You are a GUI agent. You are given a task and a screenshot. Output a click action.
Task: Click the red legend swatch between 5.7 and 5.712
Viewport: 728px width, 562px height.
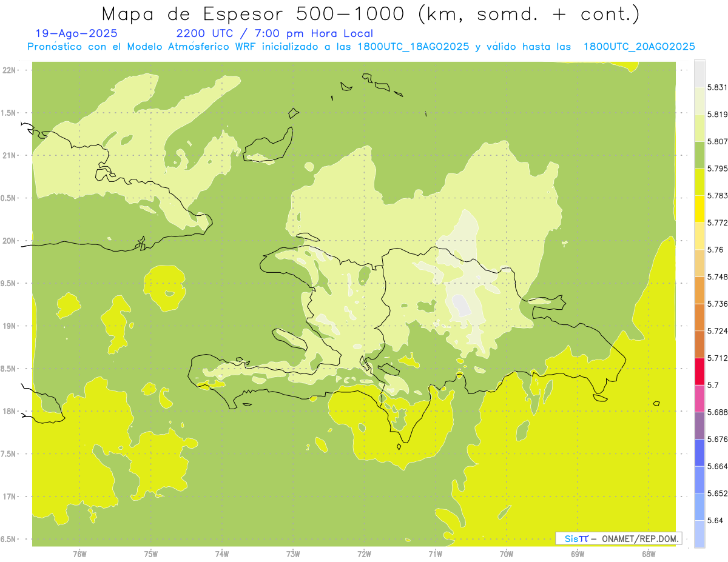pyautogui.click(x=699, y=371)
